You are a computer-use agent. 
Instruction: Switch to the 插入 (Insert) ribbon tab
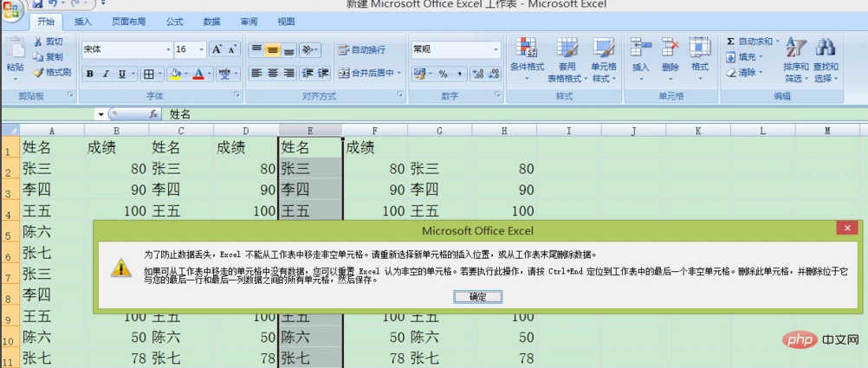coord(83,21)
